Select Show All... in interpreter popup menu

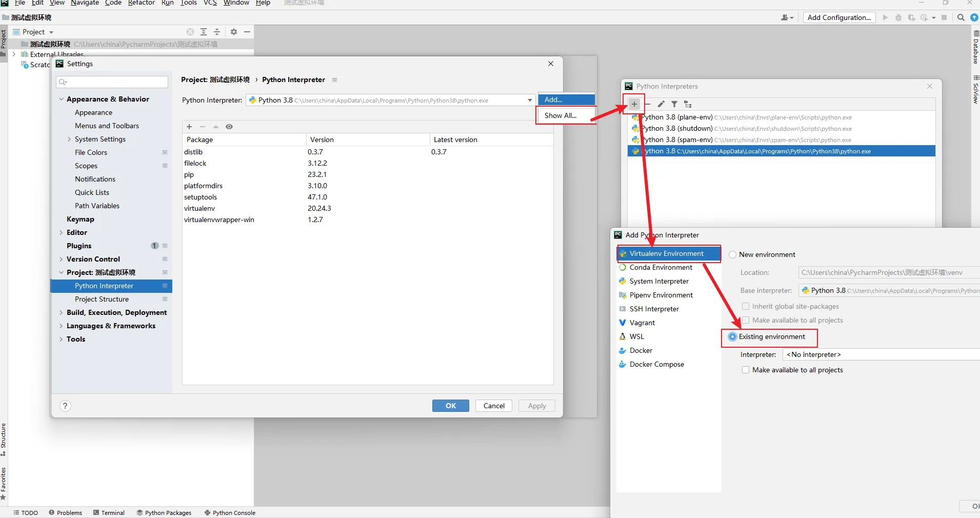click(566, 115)
